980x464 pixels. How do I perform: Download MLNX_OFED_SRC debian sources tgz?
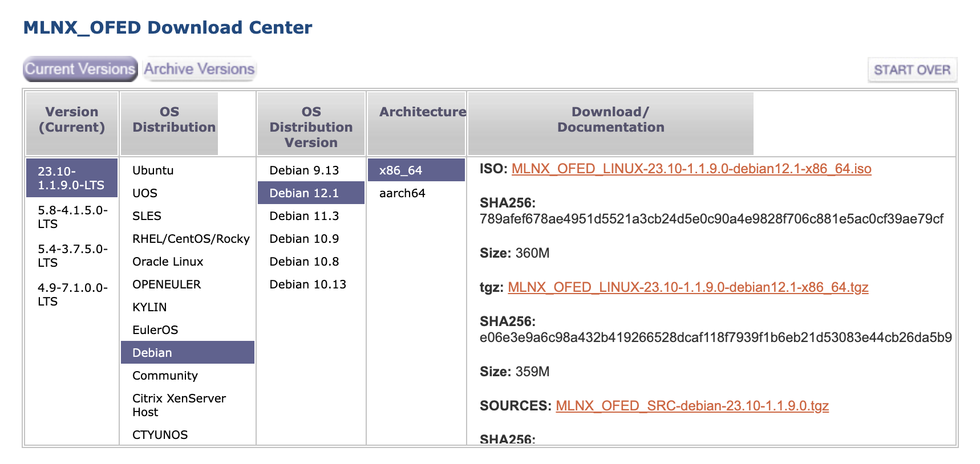pyautogui.click(x=692, y=406)
